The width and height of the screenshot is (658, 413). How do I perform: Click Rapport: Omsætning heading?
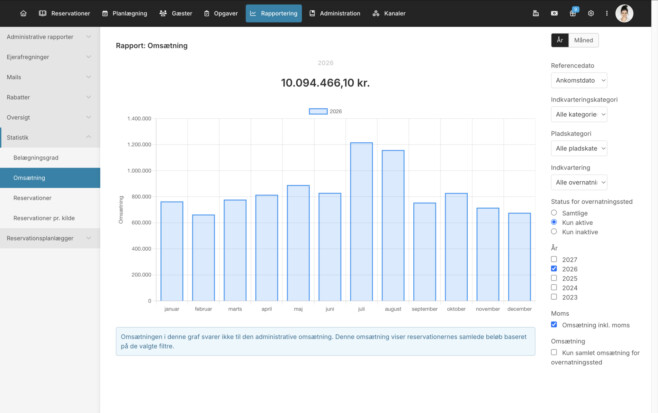151,46
